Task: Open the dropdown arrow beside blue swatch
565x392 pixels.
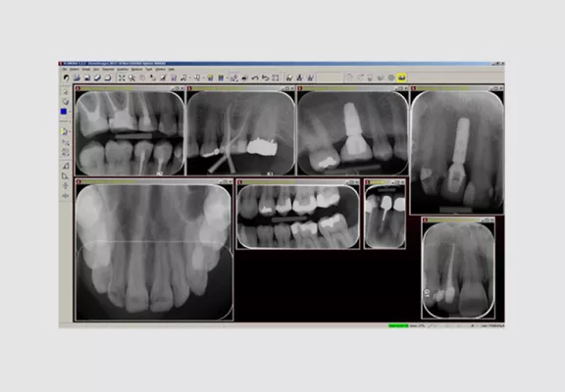Action: click(70, 112)
